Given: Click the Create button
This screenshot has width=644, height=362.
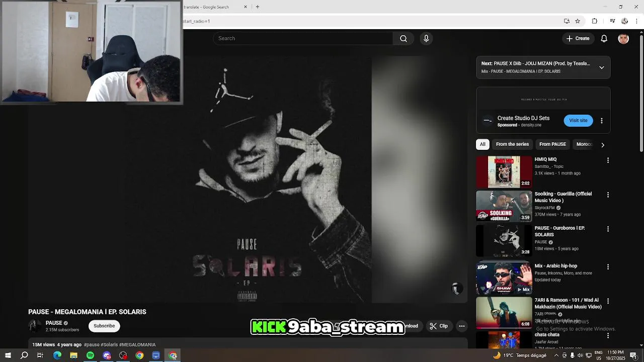Looking at the screenshot, I should pos(578,39).
